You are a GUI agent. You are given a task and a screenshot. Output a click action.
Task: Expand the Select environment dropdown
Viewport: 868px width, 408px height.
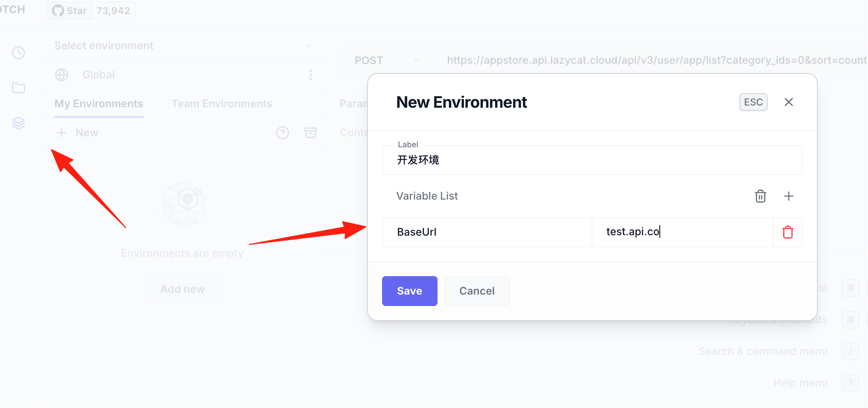pos(183,46)
